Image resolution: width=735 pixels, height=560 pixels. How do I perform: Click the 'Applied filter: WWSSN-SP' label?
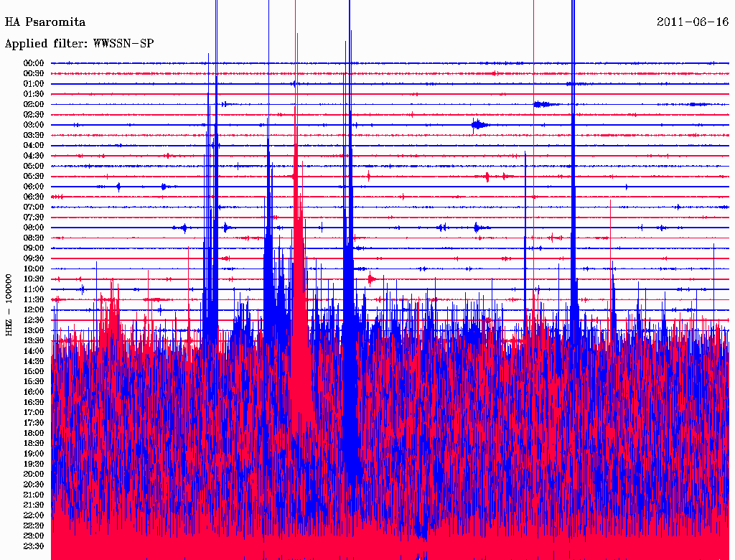(x=79, y=44)
